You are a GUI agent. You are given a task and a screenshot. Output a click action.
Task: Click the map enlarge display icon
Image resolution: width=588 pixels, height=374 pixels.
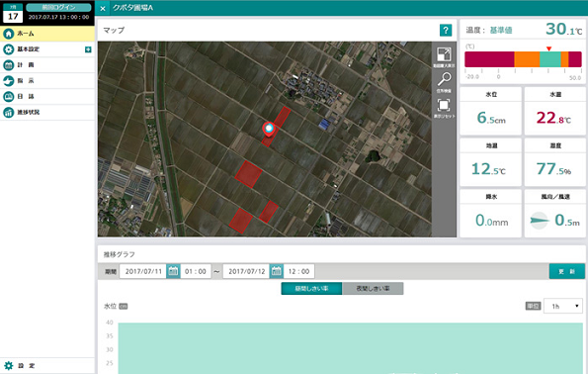coord(444,56)
